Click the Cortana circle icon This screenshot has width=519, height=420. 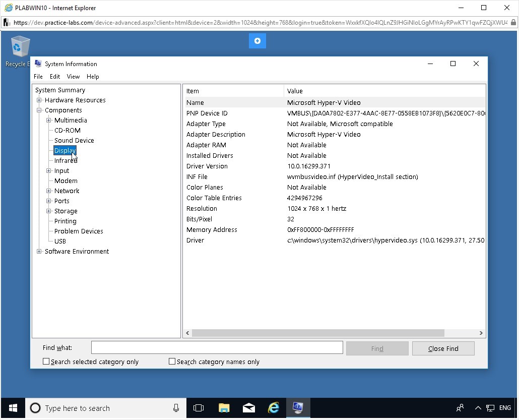click(35, 408)
